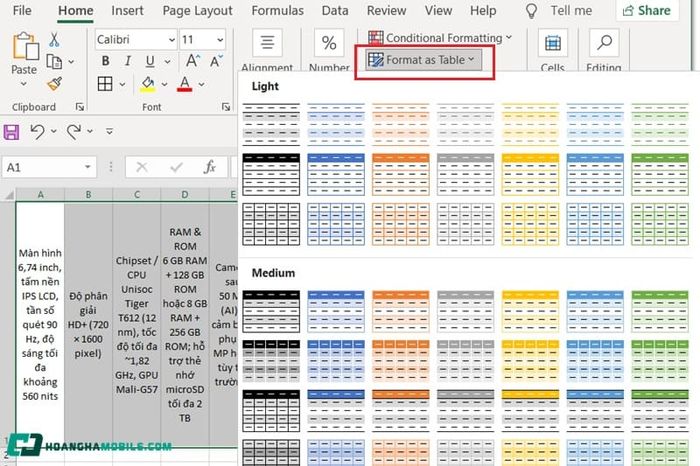The width and height of the screenshot is (700, 466).
Task: Click the Insert Function fx icon
Action: (209, 167)
